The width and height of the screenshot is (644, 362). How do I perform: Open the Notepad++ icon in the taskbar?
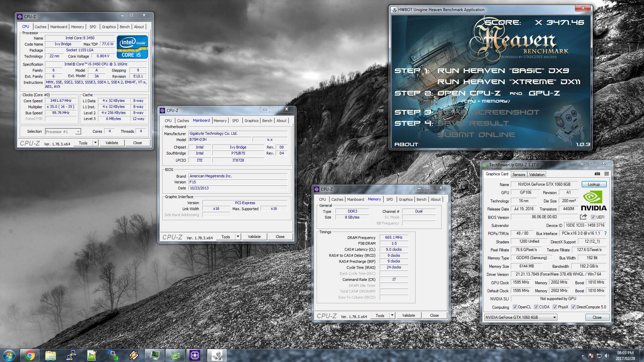(x=92, y=355)
